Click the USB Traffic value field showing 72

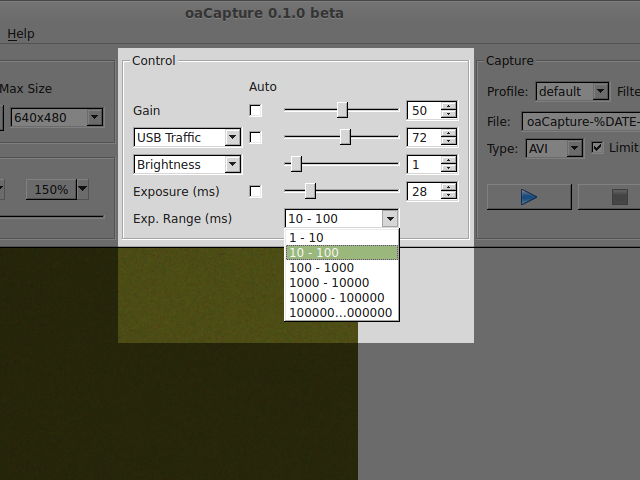click(424, 138)
